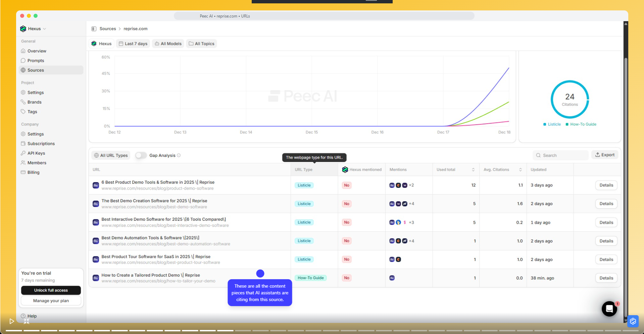644x334 pixels.
Task: Click the How-To Guide tag
Action: (x=310, y=278)
